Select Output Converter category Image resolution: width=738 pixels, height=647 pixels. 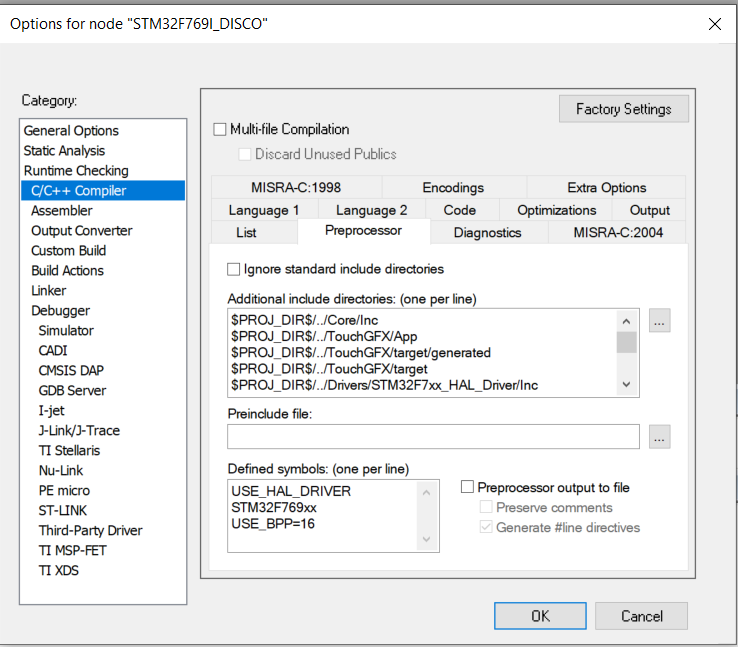103,231
